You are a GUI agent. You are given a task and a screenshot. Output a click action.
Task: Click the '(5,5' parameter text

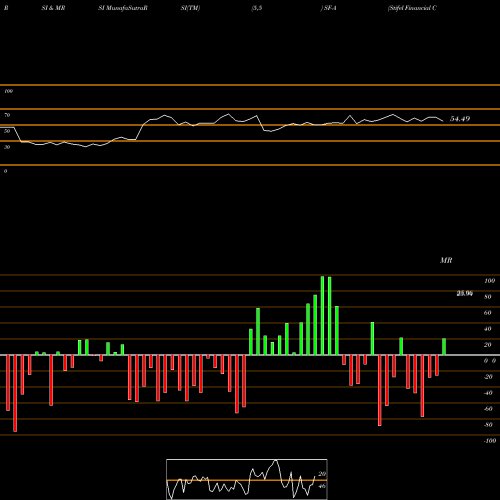(x=257, y=8)
